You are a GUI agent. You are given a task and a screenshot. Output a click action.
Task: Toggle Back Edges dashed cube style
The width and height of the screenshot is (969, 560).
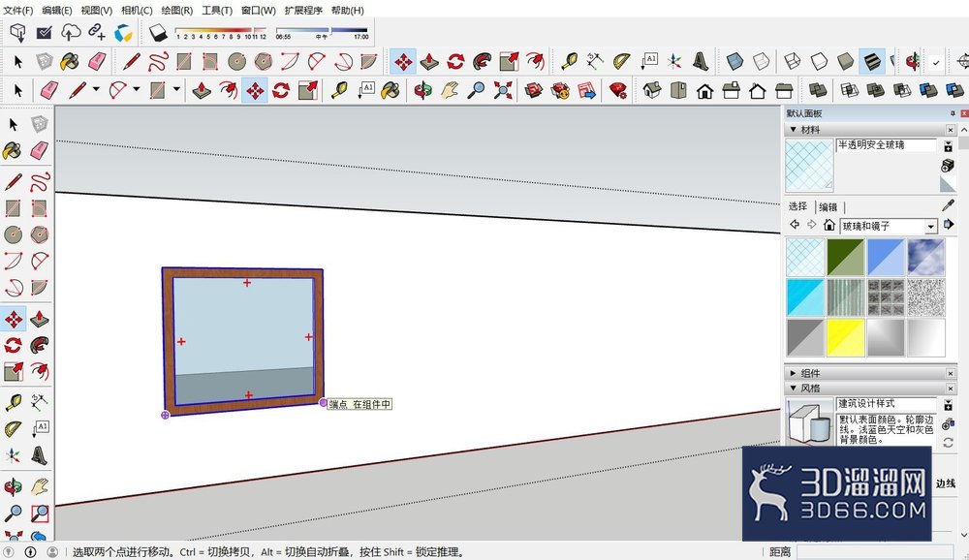762,61
